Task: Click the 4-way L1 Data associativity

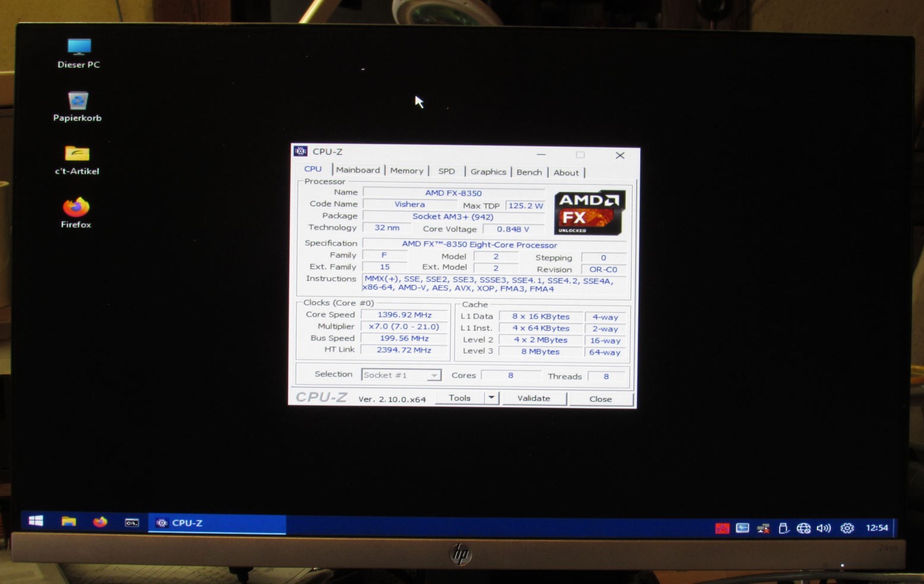Action: [605, 317]
